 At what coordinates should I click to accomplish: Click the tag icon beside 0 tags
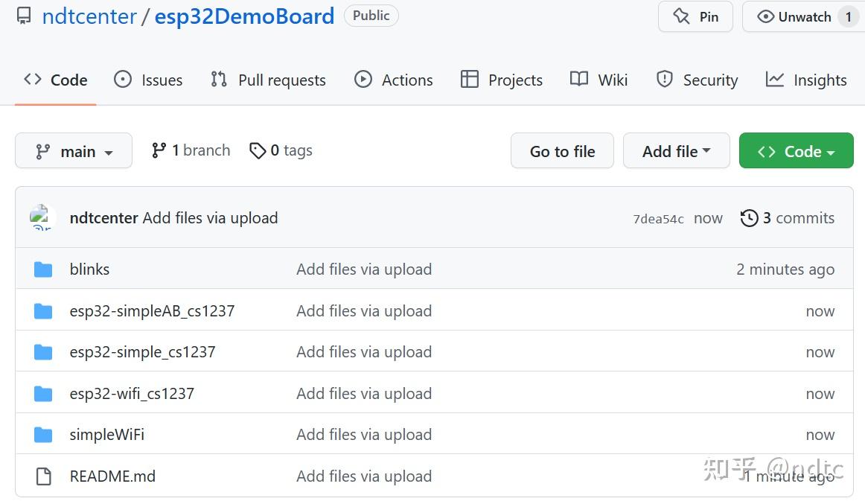[x=258, y=151]
